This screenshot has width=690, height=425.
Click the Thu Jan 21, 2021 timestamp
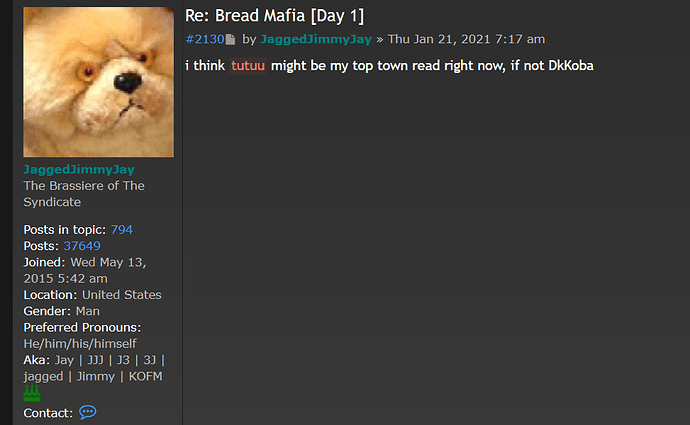[466, 39]
